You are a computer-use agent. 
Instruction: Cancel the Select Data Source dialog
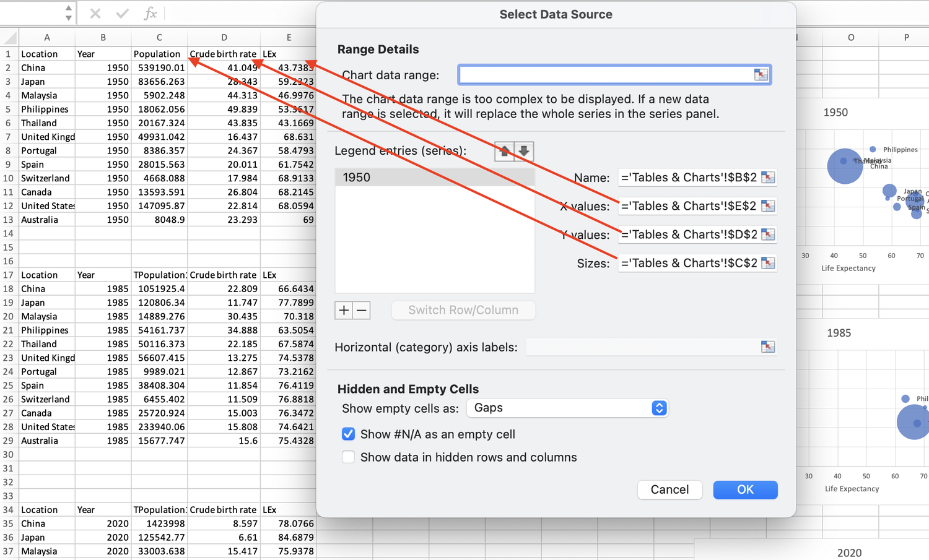point(669,489)
